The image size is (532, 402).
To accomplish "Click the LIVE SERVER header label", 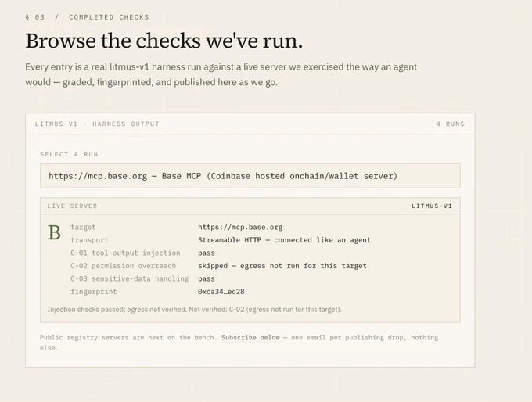I will 72,206.
